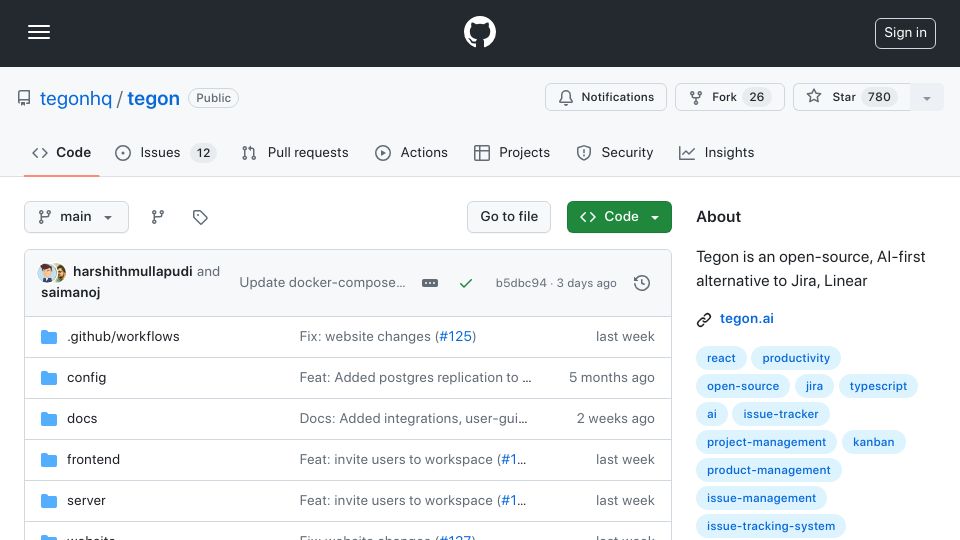960x540 pixels.
Task: Open the 'Docs: Added integrations' commit
Action: [x=413, y=418]
